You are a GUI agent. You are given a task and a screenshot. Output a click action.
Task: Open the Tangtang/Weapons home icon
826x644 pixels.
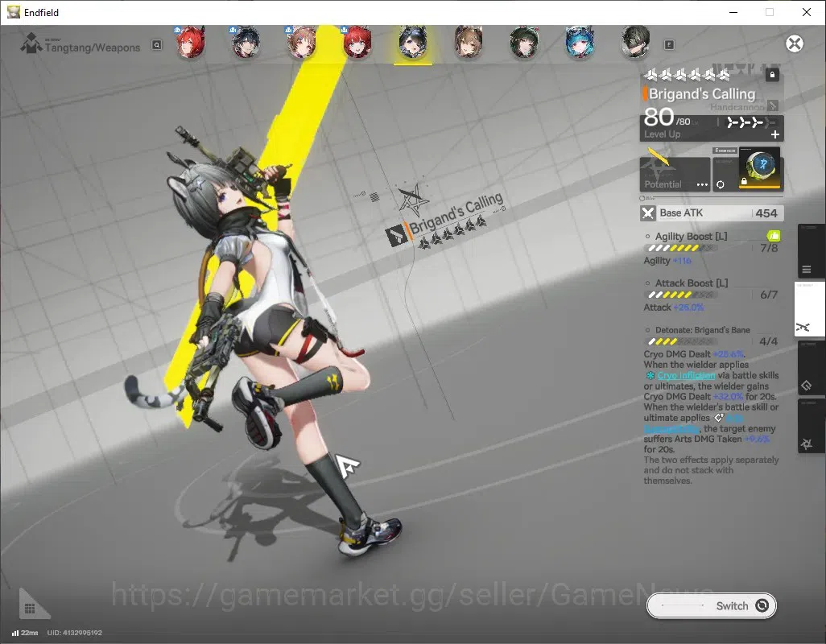31,43
